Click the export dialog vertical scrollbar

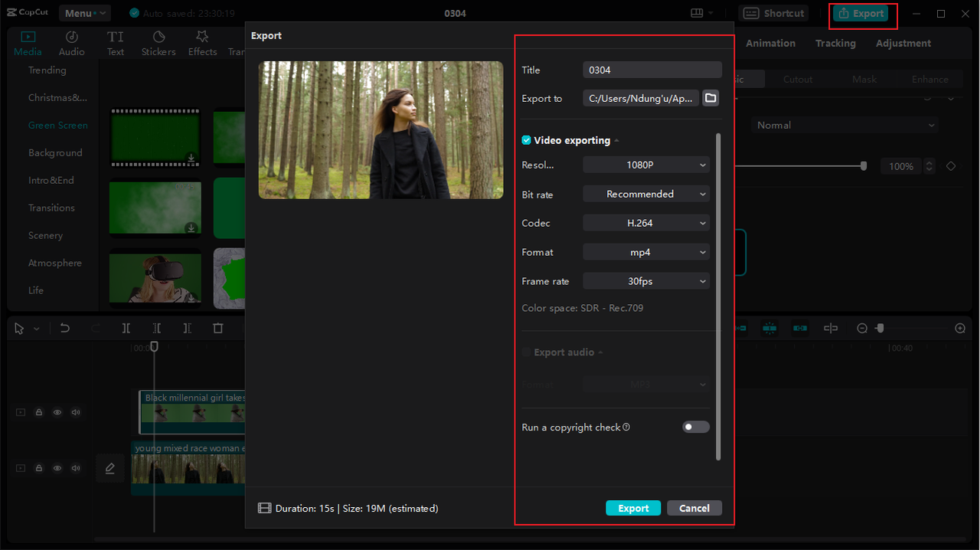click(x=718, y=296)
